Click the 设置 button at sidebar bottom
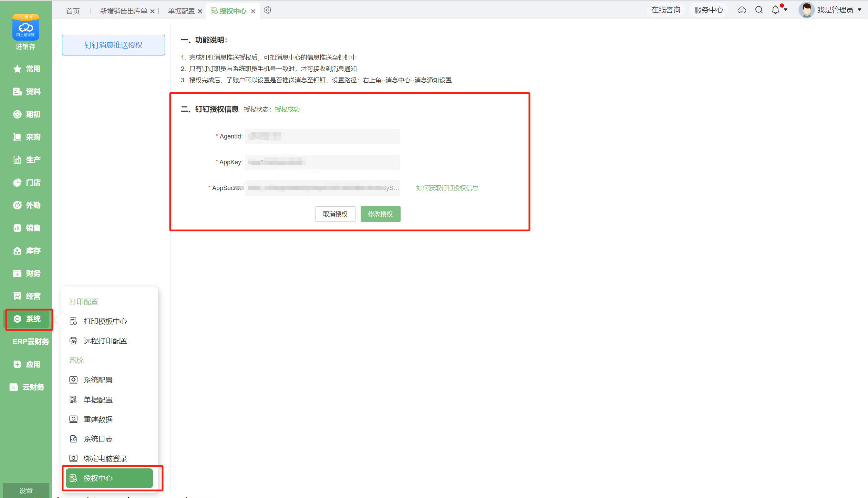Viewport: 868px width, 498px height. click(26, 490)
